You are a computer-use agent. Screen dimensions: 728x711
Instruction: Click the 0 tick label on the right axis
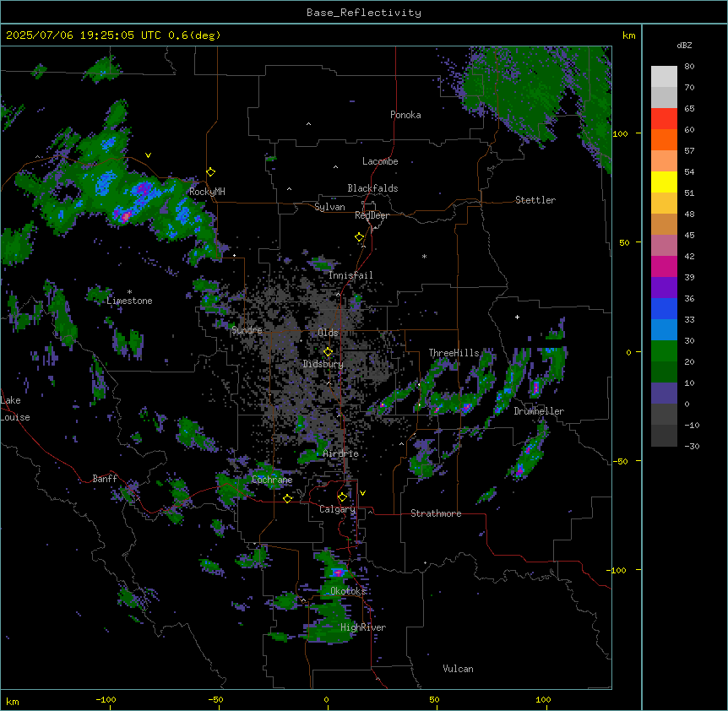[629, 352]
